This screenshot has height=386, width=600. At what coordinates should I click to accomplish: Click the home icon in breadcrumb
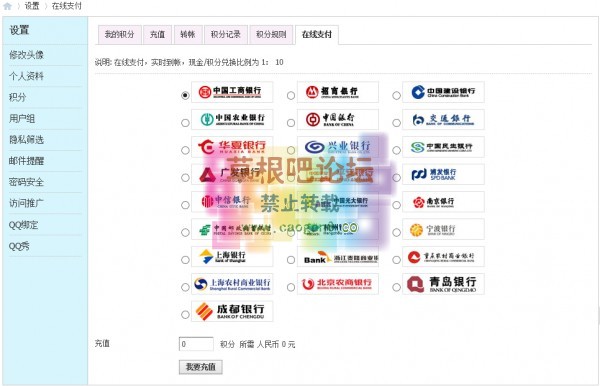pyautogui.click(x=7, y=6)
